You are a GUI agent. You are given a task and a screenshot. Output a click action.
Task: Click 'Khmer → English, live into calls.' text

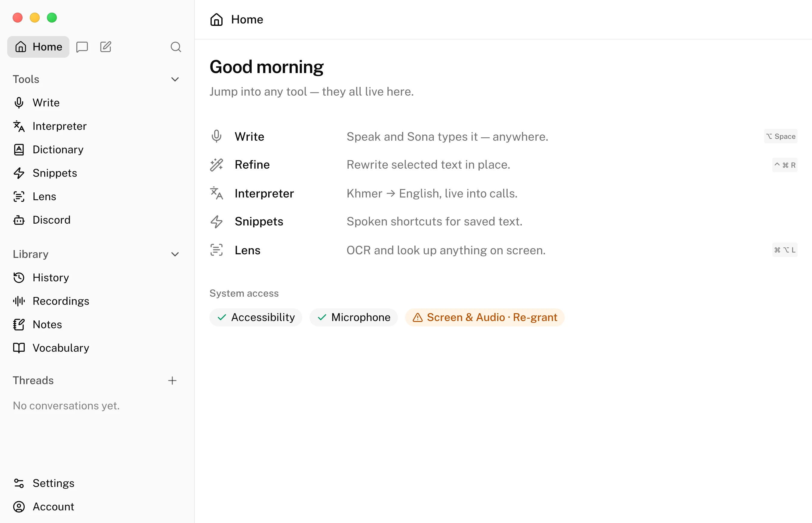click(x=432, y=193)
